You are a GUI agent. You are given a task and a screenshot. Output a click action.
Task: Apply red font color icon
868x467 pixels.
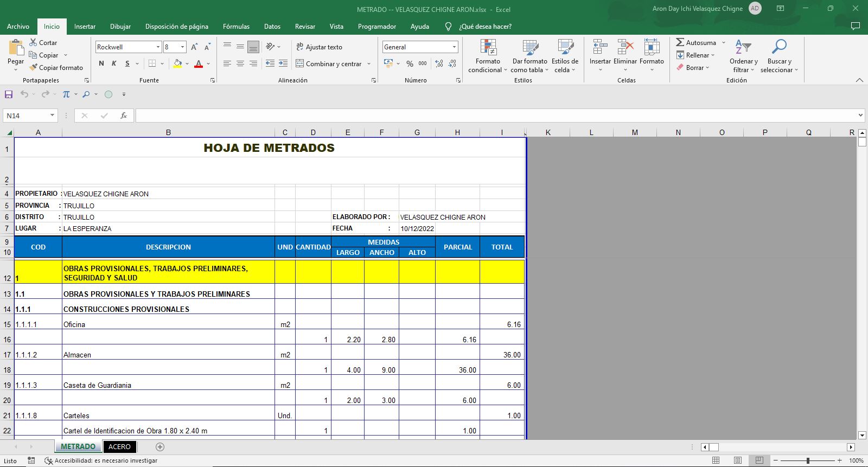point(199,63)
